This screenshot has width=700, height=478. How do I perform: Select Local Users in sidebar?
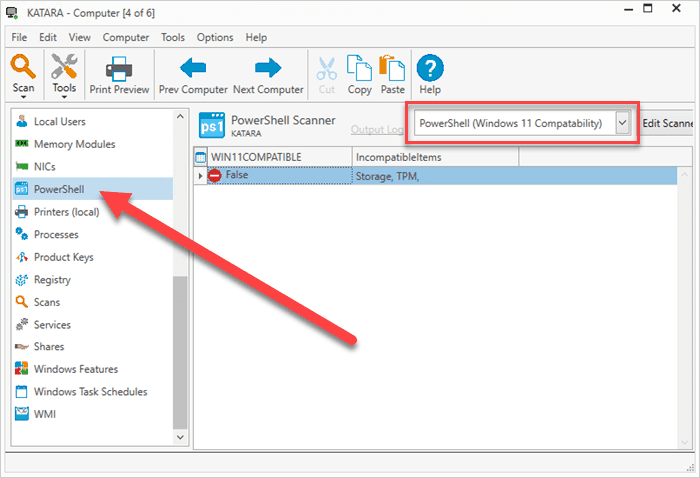92,121
